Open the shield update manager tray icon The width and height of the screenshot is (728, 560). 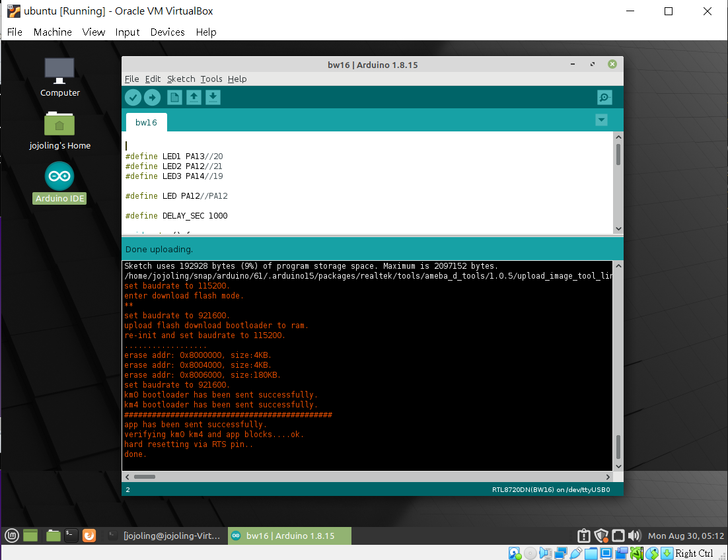(x=601, y=536)
